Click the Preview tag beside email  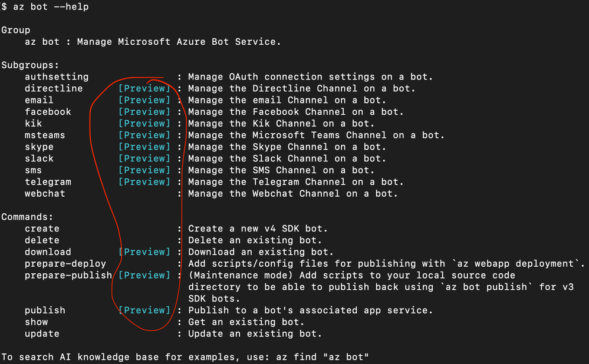(x=144, y=100)
